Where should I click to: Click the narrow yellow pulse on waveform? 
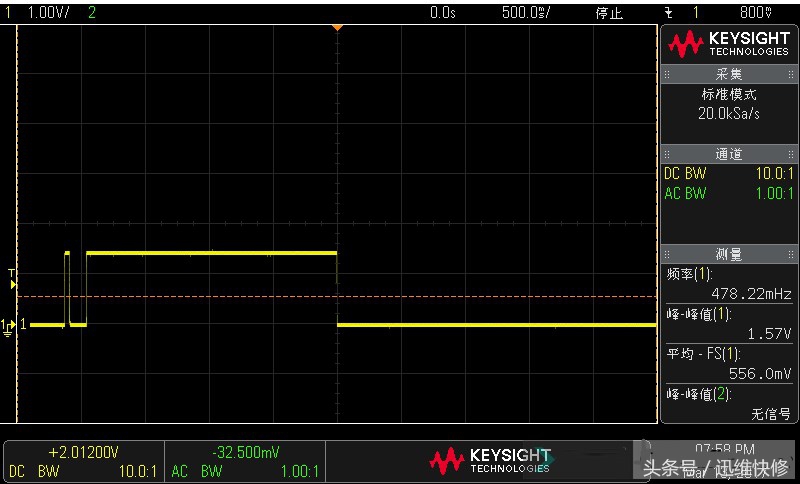(67, 288)
